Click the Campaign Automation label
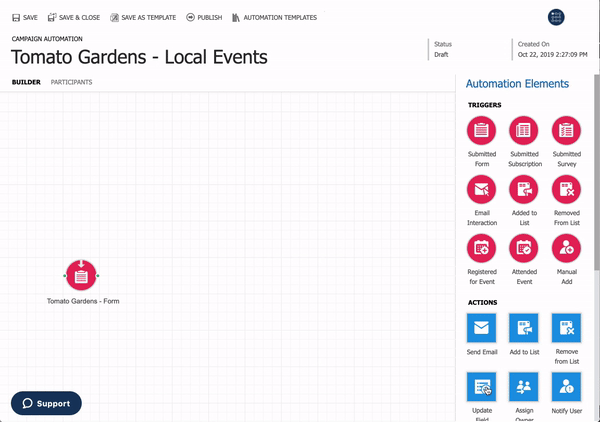600x422 pixels. click(x=47, y=39)
